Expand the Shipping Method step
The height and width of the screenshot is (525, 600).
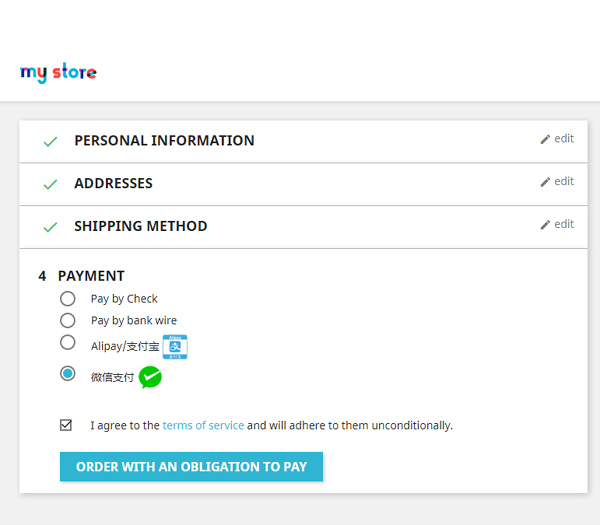click(141, 227)
